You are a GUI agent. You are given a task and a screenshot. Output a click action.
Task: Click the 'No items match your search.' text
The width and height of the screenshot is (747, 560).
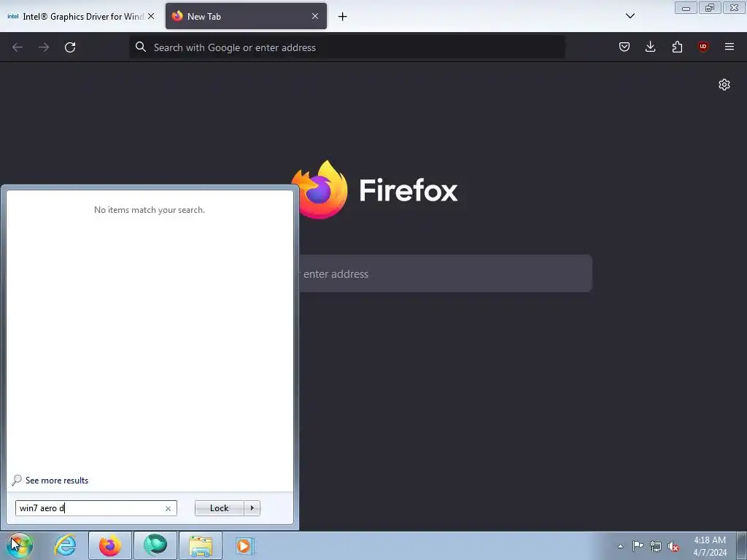(x=150, y=210)
